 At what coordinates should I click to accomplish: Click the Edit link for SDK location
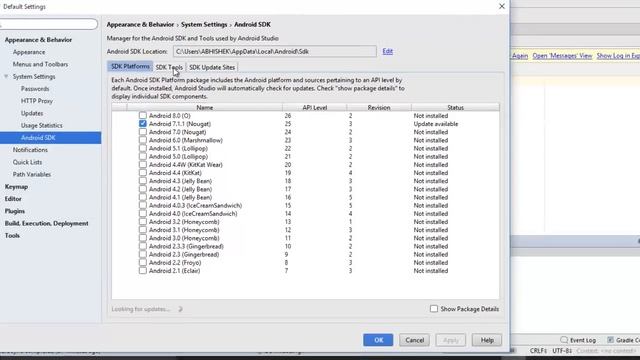coord(387,51)
